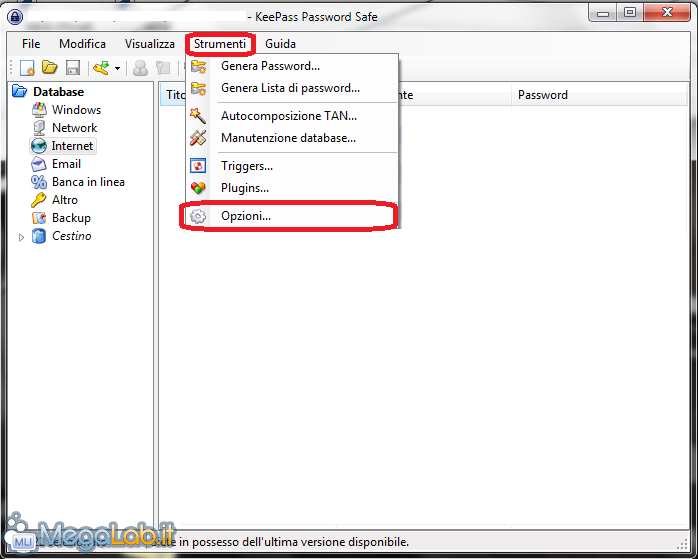The width and height of the screenshot is (698, 559).
Task: Choose Opzioni... menu entry
Action: 292,216
